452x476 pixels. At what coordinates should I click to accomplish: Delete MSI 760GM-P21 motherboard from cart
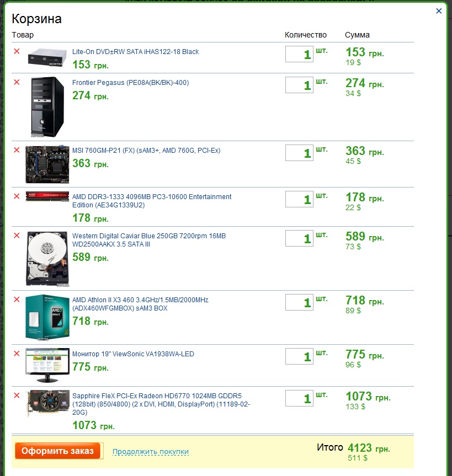[x=17, y=150]
